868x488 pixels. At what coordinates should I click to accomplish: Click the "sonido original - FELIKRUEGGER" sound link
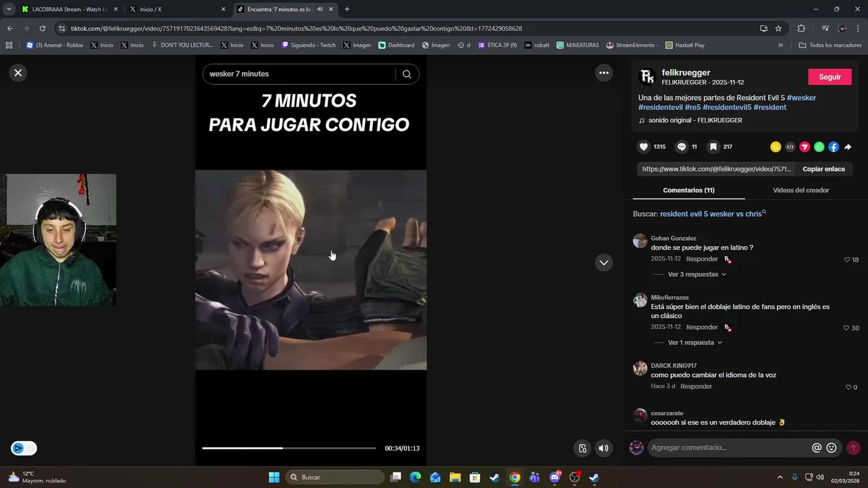tap(695, 120)
